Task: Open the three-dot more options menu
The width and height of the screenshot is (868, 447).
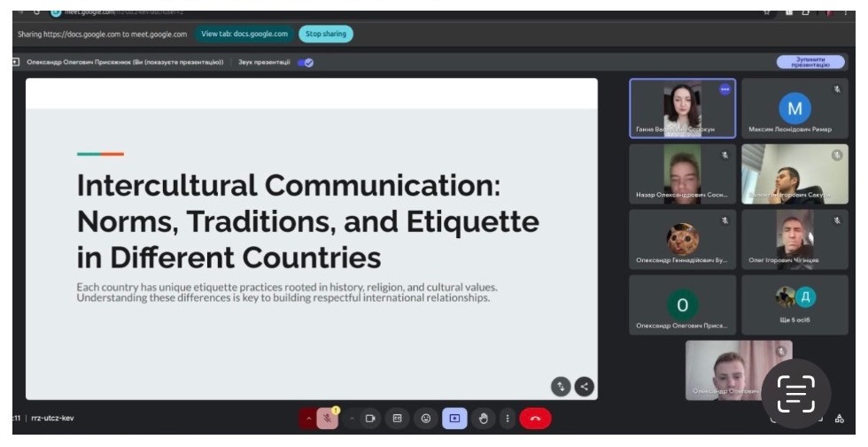Action: tap(508, 419)
